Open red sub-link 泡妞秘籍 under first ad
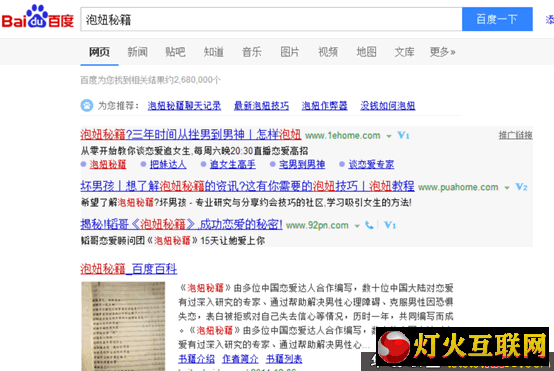Image resolution: width=554 pixels, height=371 pixels. click(108, 164)
